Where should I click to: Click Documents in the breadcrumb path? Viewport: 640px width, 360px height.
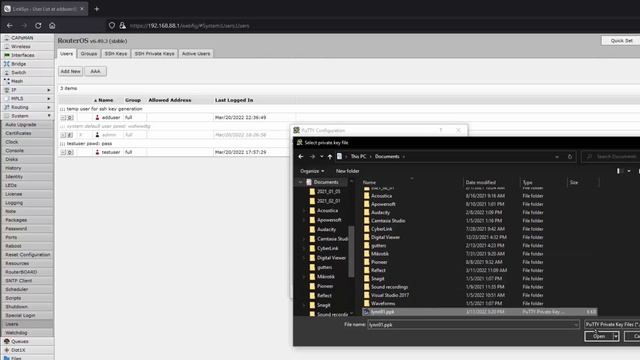[387, 157]
